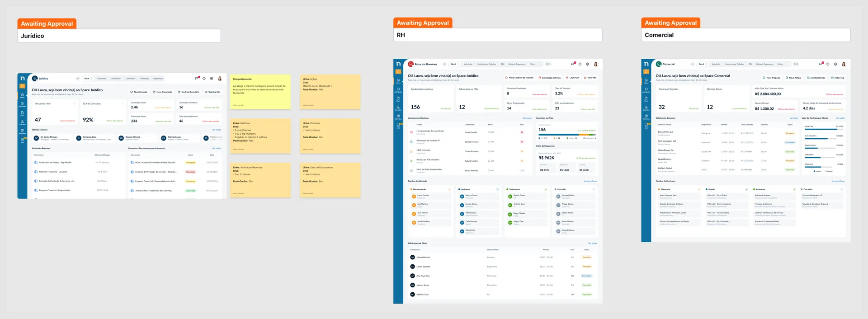The height and width of the screenshot is (319, 868).
Task: Click chat notification icon in Jurídico header
Action: pyautogui.click(x=197, y=78)
